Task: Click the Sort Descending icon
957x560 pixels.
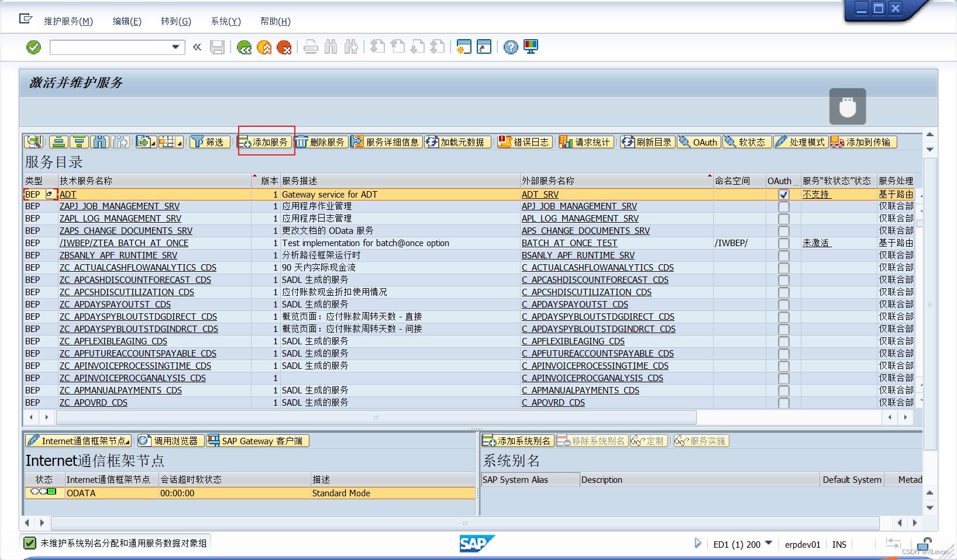Action: click(80, 141)
